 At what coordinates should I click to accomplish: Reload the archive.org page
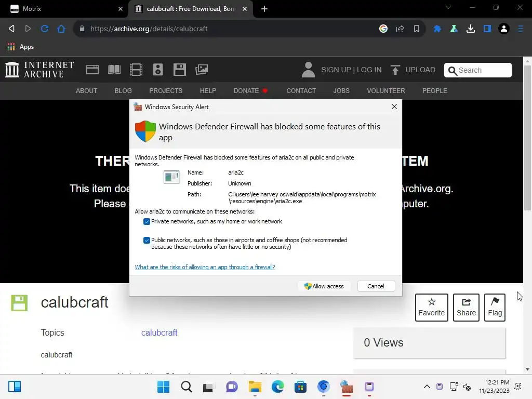45,29
